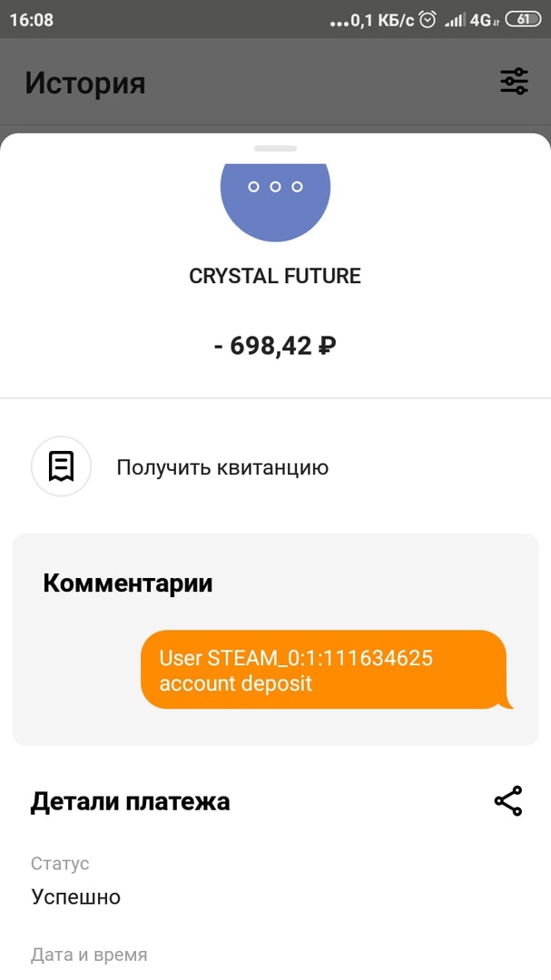Tap the "Дата и время" label
Viewport: 551px width, 980px height.
click(89, 955)
